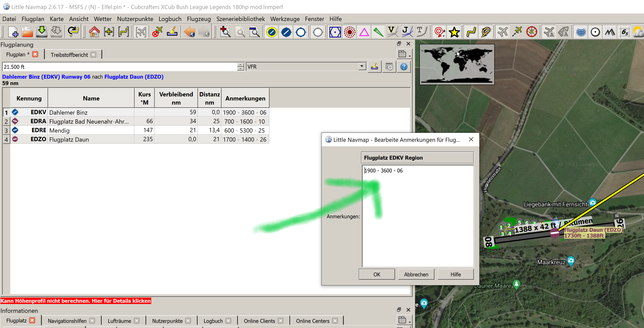644x328 pixels.
Task: Open the Szeneriebibliothek menu
Action: point(240,19)
